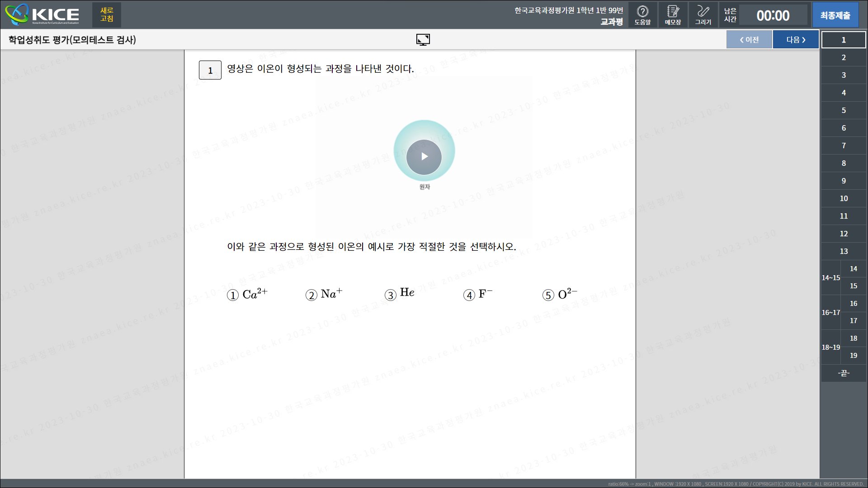Switch to question 5 tab
The height and width of the screenshot is (488, 868).
coord(843,110)
